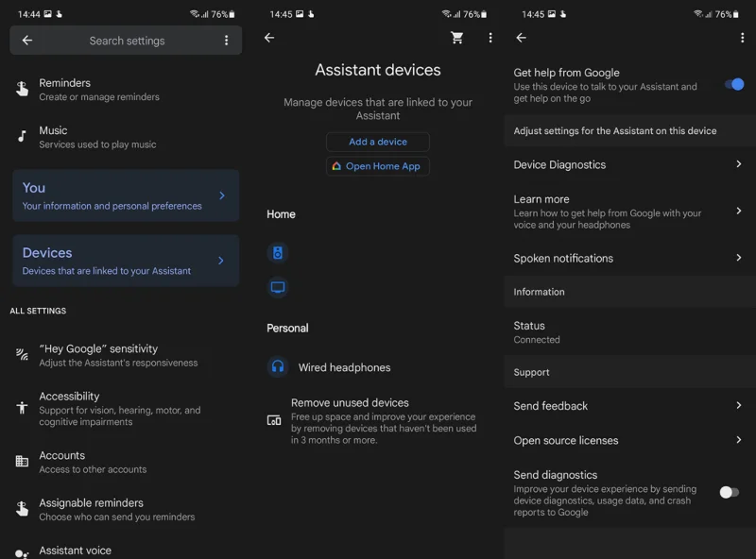
Task: Open Remove unused devices option
Action: [377, 421]
